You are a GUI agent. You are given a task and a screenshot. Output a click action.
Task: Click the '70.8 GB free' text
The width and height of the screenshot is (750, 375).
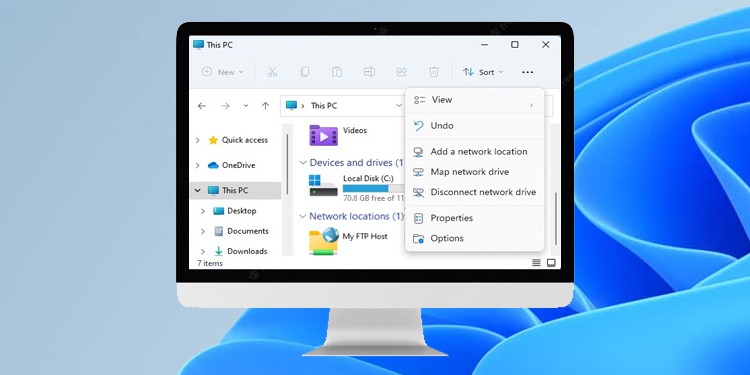(x=368, y=198)
